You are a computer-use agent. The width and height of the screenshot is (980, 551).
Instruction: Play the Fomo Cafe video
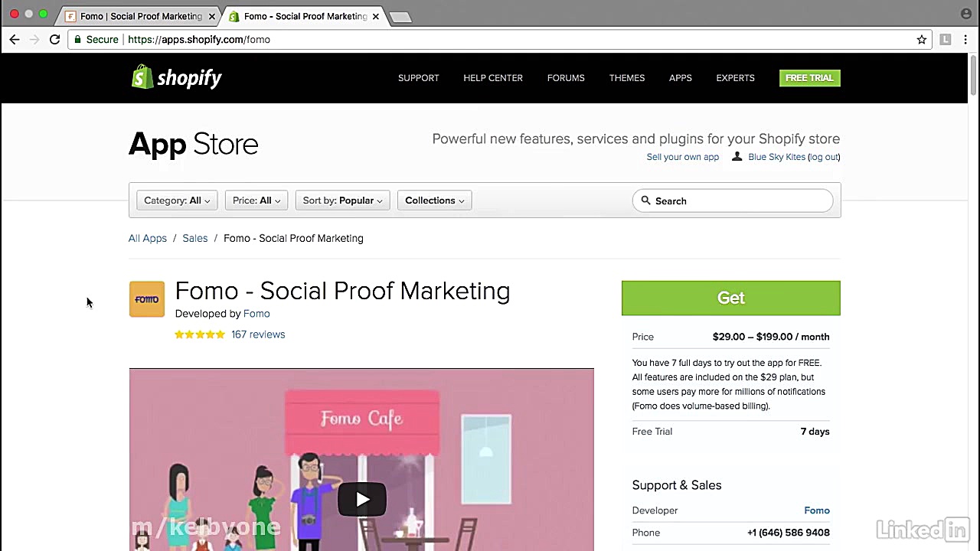tap(362, 500)
